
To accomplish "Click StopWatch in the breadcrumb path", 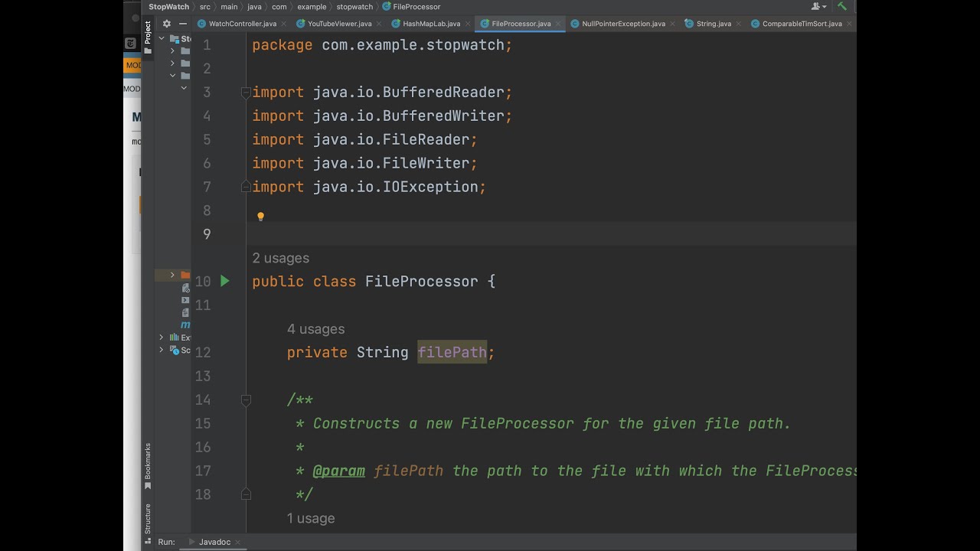I will point(168,7).
